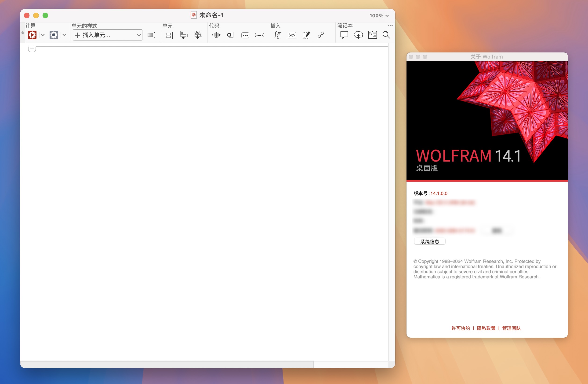
Task: Click the cloud publish upload icon
Action: click(x=358, y=35)
